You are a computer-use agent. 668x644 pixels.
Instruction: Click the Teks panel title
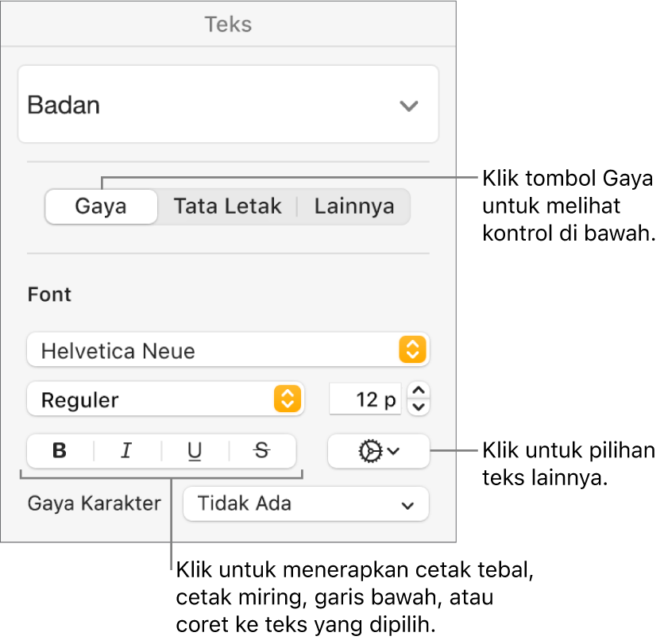coord(228,25)
